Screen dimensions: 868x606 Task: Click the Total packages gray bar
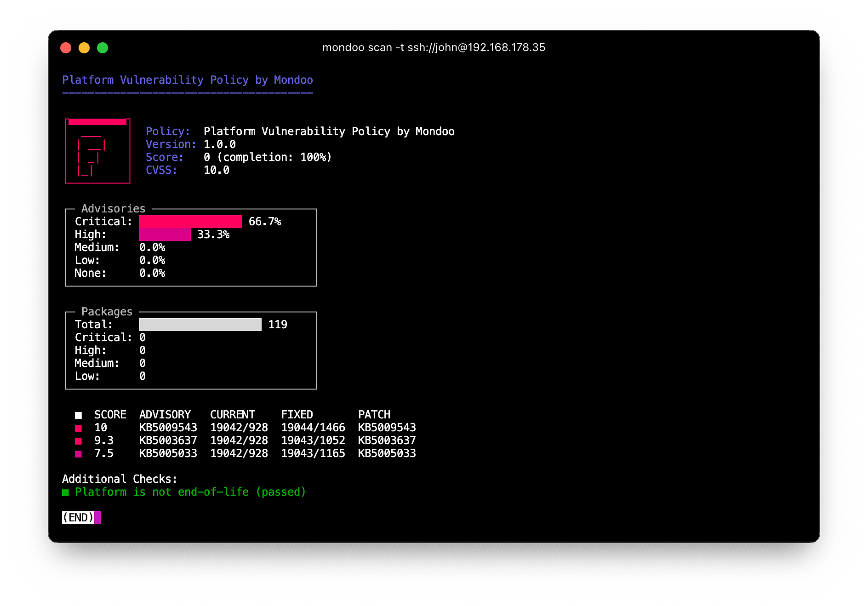(x=200, y=324)
